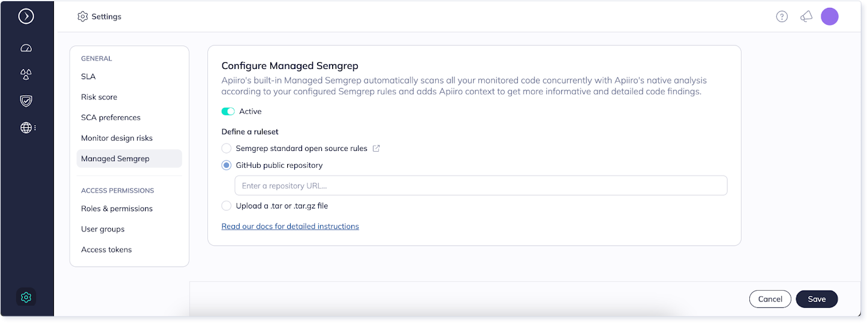Follow Read our docs for detailed instructions
The image size is (868, 323).
click(290, 227)
